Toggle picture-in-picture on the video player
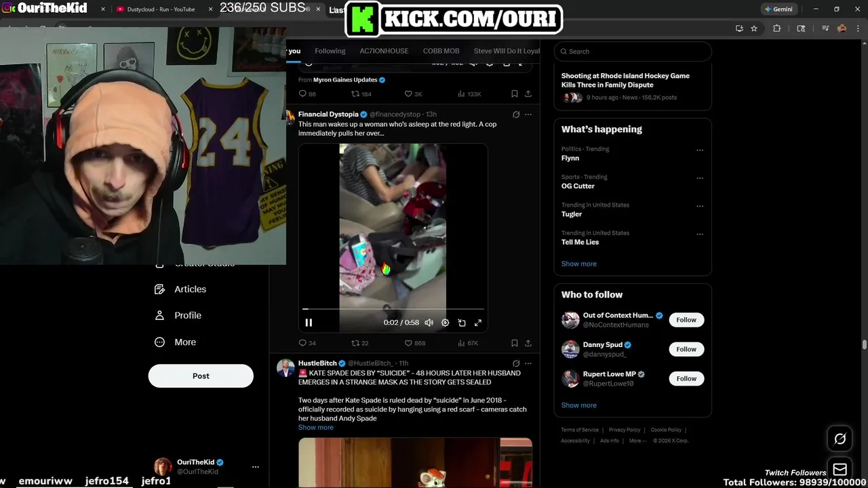The height and width of the screenshot is (488, 868). (462, 323)
